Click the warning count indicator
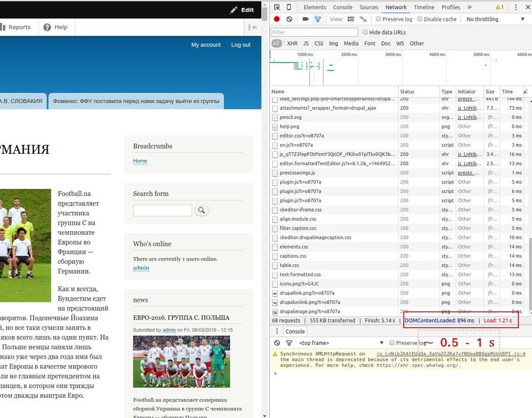532x418 pixels. [x=499, y=7]
